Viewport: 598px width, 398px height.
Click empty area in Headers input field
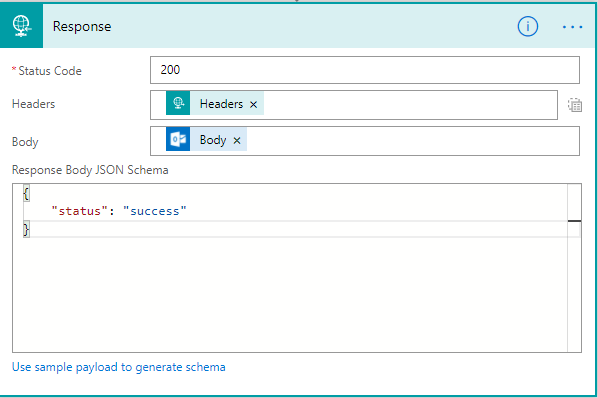pos(410,105)
